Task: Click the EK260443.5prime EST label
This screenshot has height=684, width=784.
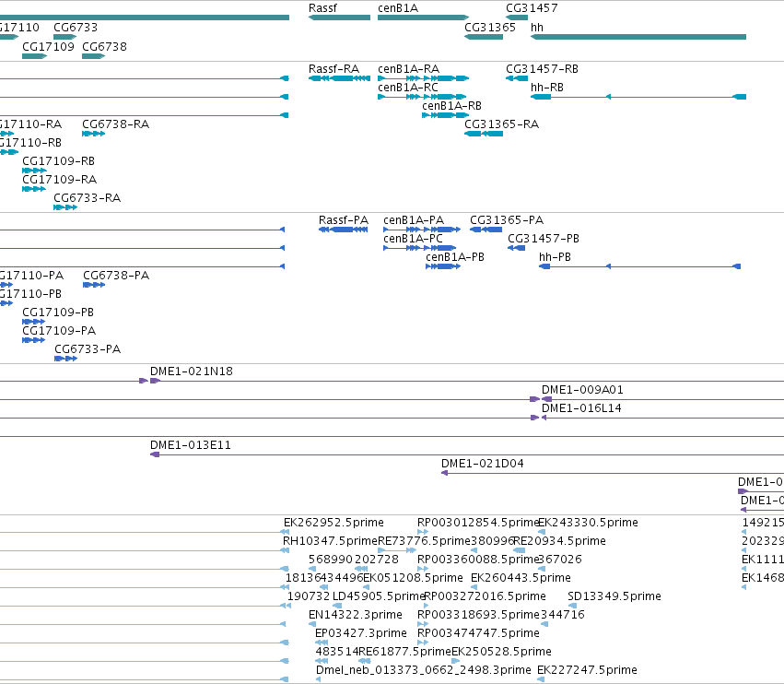Action: click(x=521, y=578)
